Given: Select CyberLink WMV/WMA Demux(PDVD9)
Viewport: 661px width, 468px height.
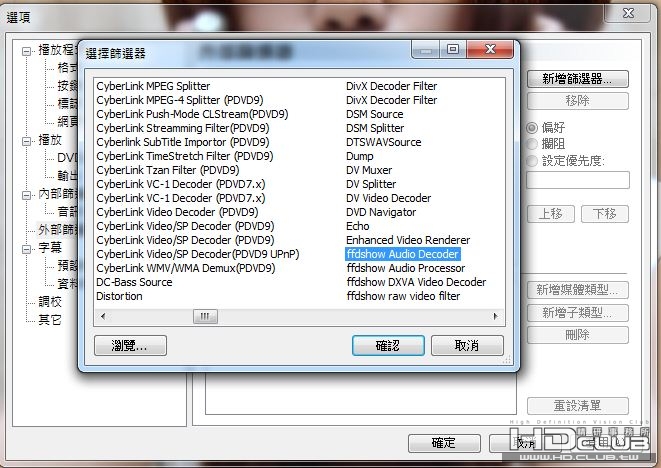Looking at the screenshot, I should click(185, 268).
